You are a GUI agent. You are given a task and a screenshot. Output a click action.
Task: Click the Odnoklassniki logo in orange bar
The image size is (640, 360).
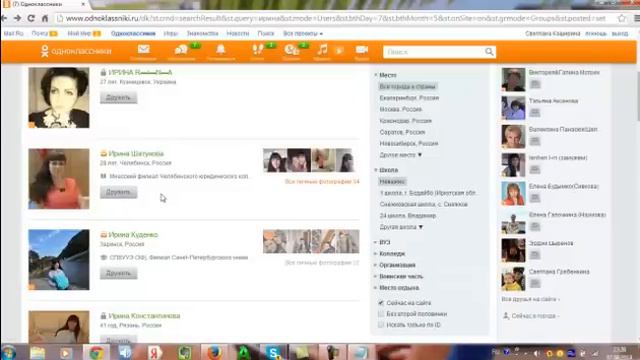coord(76,51)
